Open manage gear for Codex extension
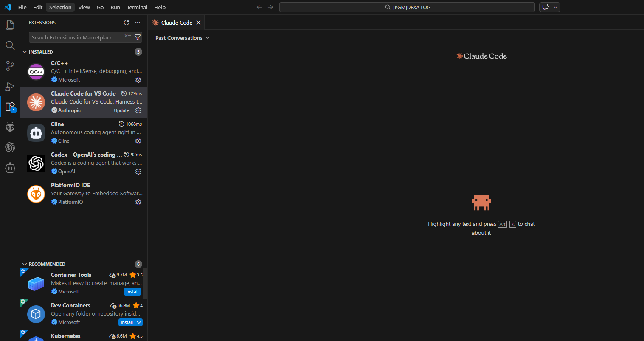Viewport: 644px width, 341px height. pos(138,172)
